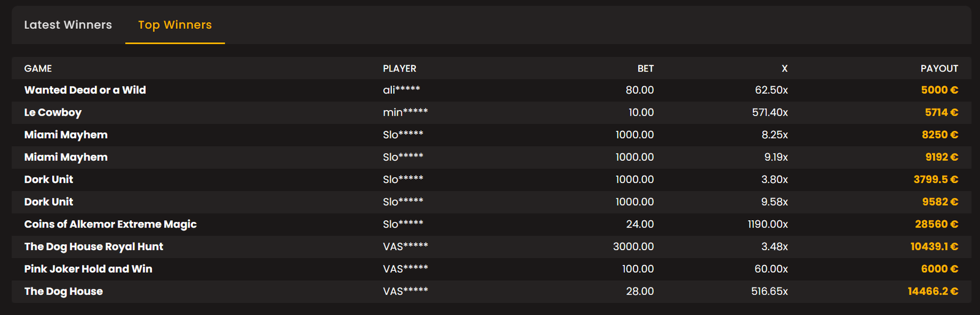Image resolution: width=980 pixels, height=315 pixels.
Task: Select Pink Joker Hold and Win
Action: (x=88, y=269)
